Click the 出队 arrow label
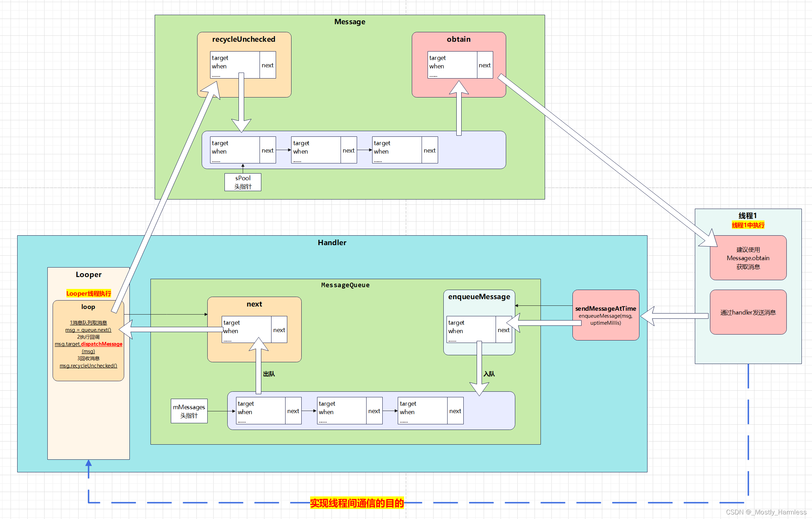The width and height of the screenshot is (812, 519). point(269,374)
